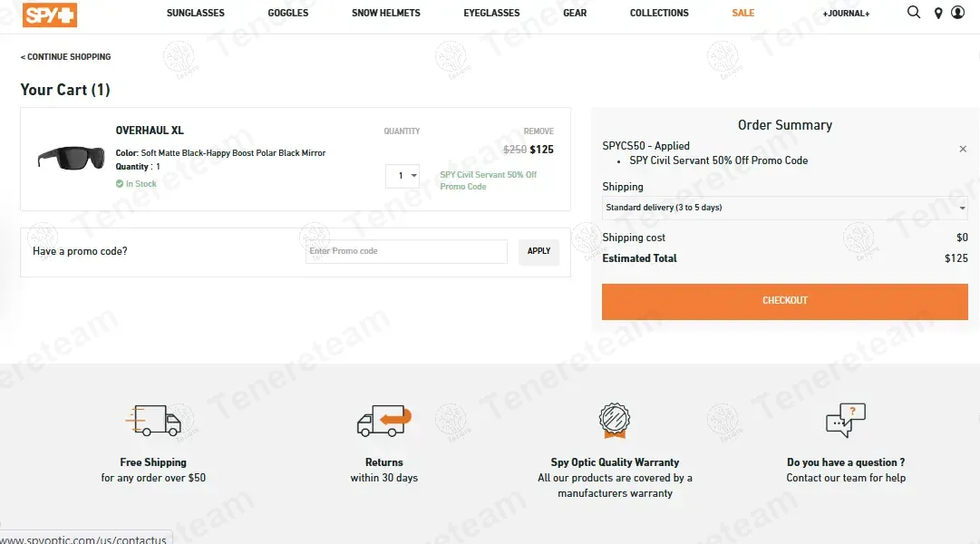Open the +Journal+ link
Image resolution: width=980 pixels, height=544 pixels.
coord(846,13)
